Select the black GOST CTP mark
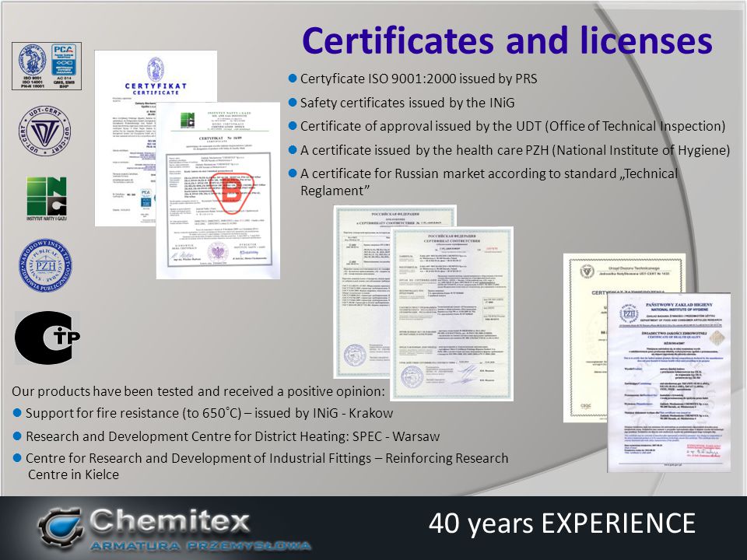 [47, 338]
